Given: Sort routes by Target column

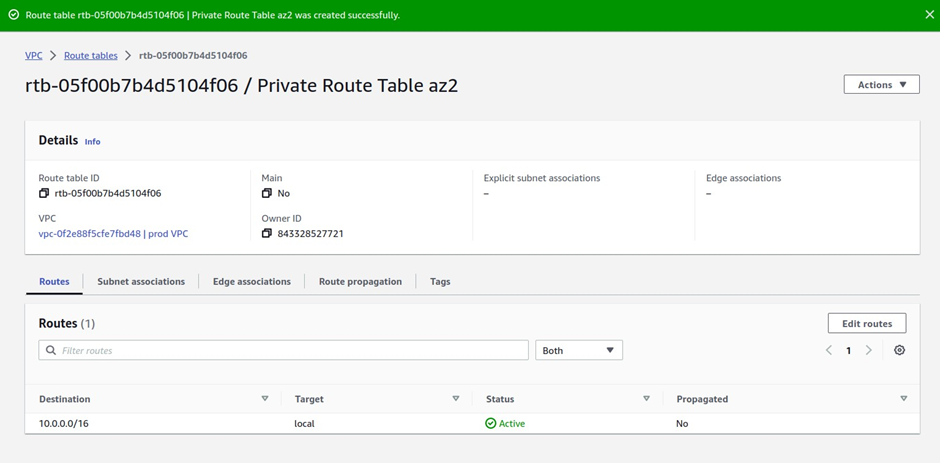Looking at the screenshot, I should [456, 398].
